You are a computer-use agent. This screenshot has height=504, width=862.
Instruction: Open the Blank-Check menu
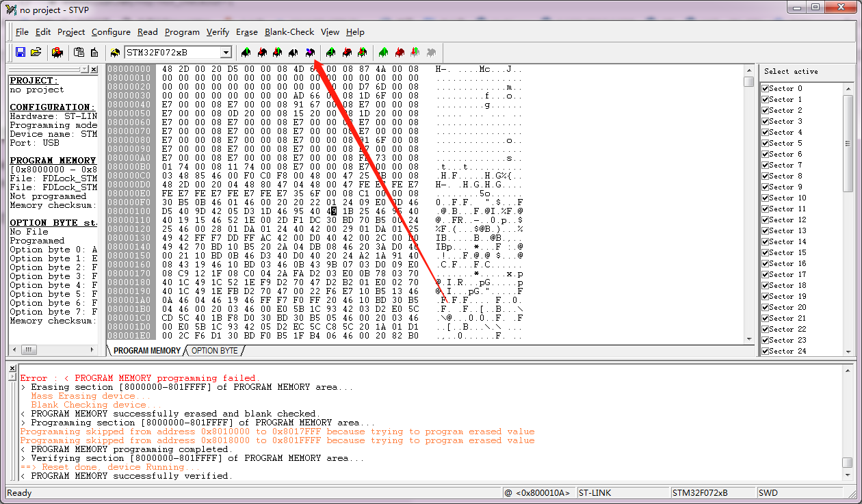coord(289,32)
